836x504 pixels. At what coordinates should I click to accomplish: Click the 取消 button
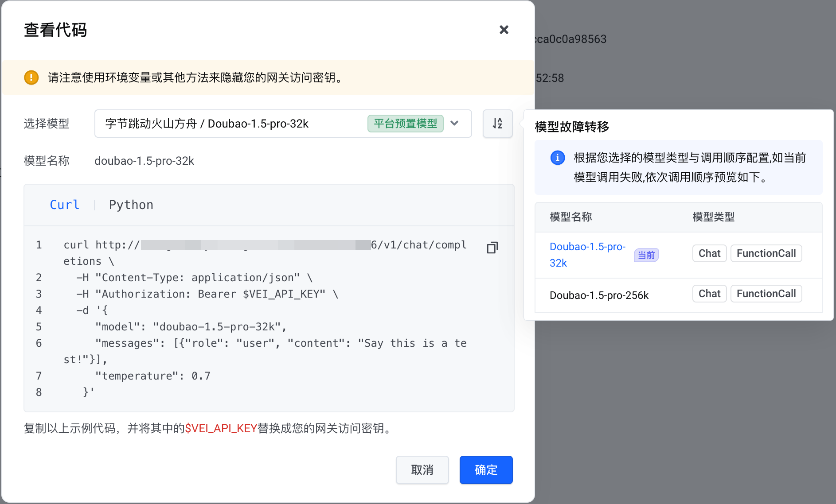pyautogui.click(x=422, y=470)
